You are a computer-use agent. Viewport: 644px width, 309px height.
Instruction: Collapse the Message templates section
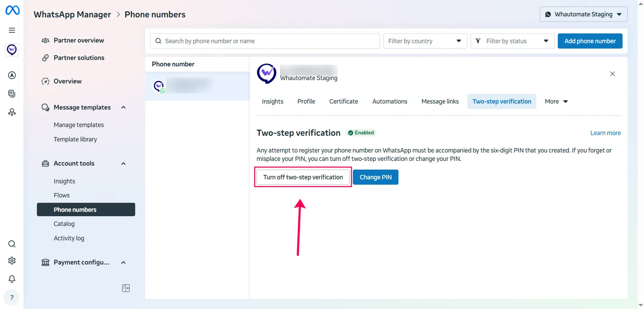click(124, 107)
